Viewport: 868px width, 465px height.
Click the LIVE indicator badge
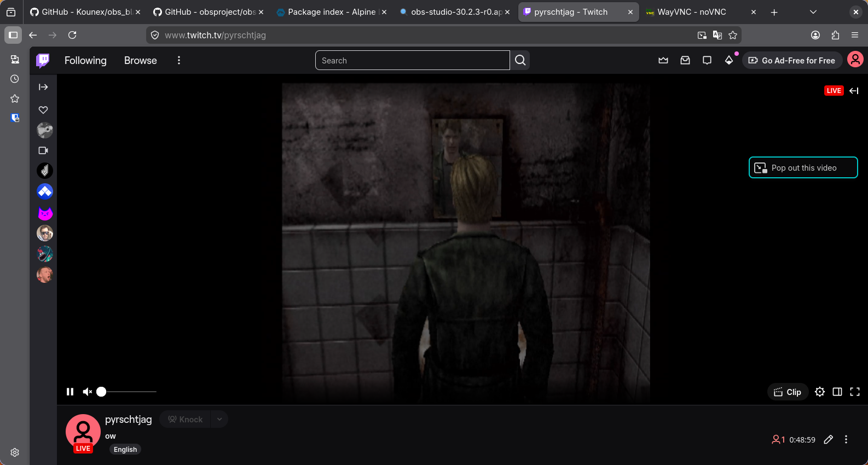coord(834,91)
